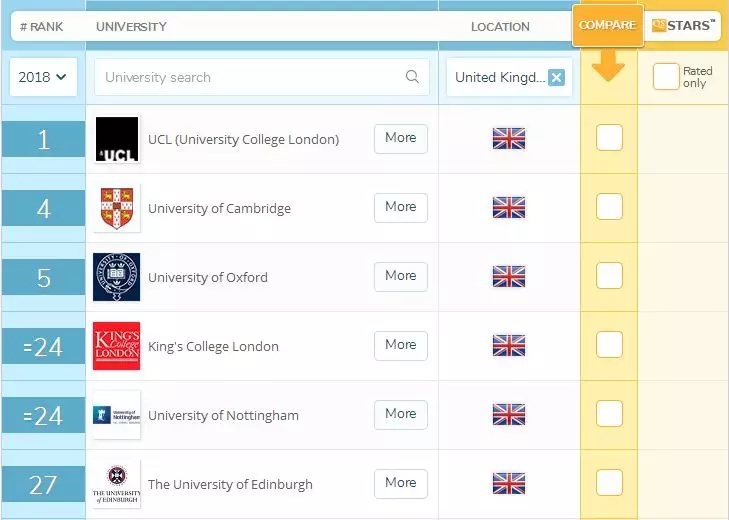
Task: Enable the Rated only checkbox
Action: click(x=666, y=77)
